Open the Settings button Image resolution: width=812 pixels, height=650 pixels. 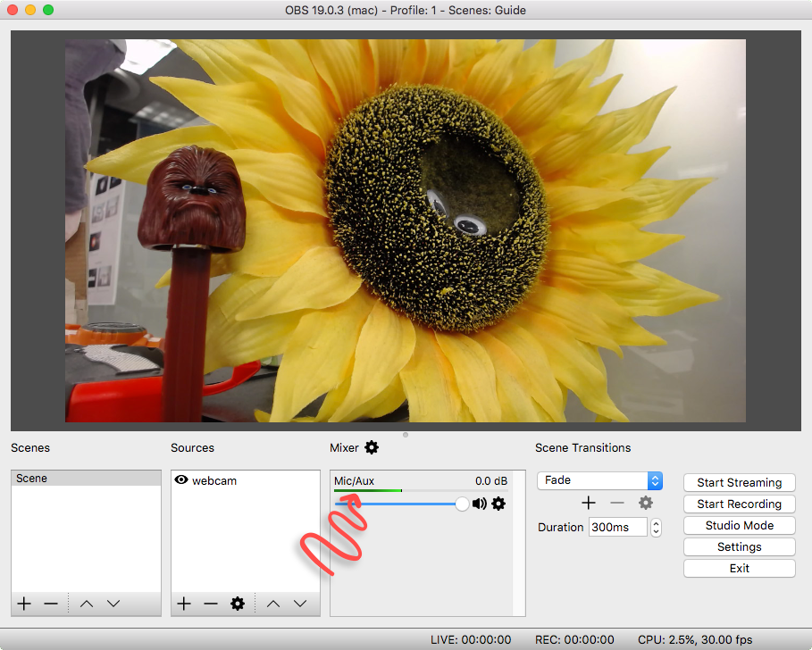click(739, 547)
